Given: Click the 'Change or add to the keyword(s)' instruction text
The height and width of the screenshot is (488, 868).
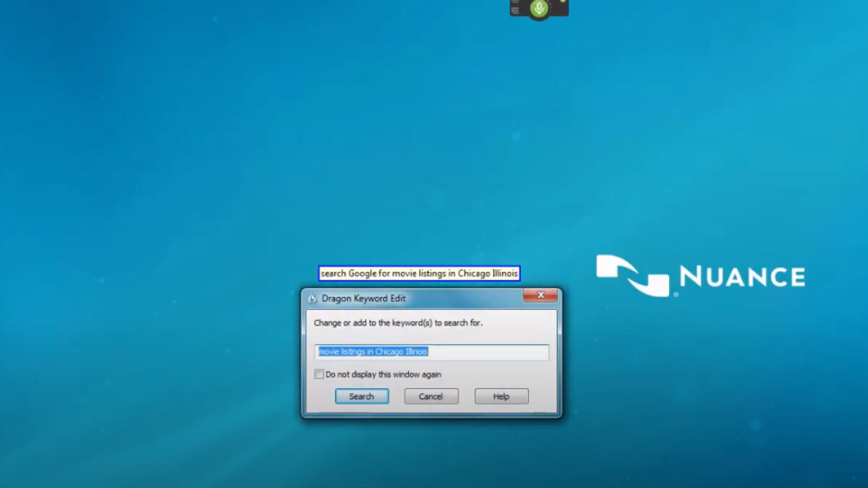Looking at the screenshot, I should (398, 323).
